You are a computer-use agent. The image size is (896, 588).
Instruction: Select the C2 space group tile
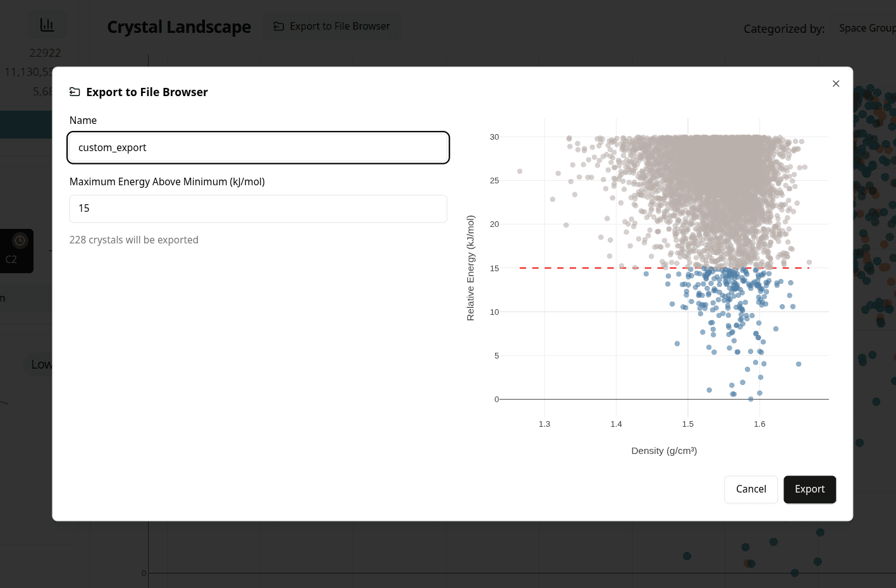[16, 251]
